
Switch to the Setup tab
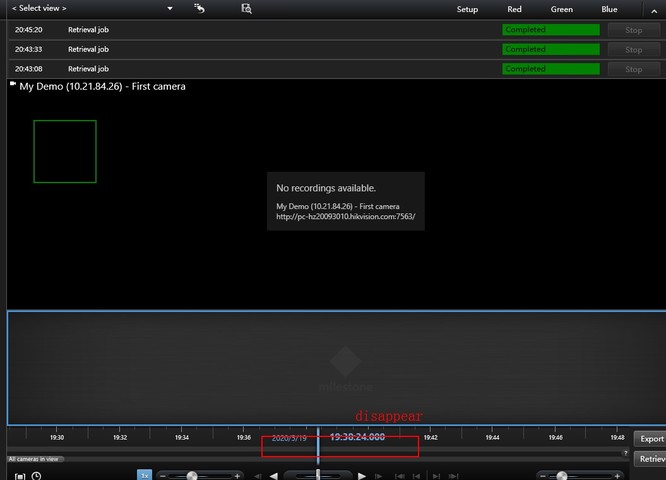pyautogui.click(x=467, y=9)
